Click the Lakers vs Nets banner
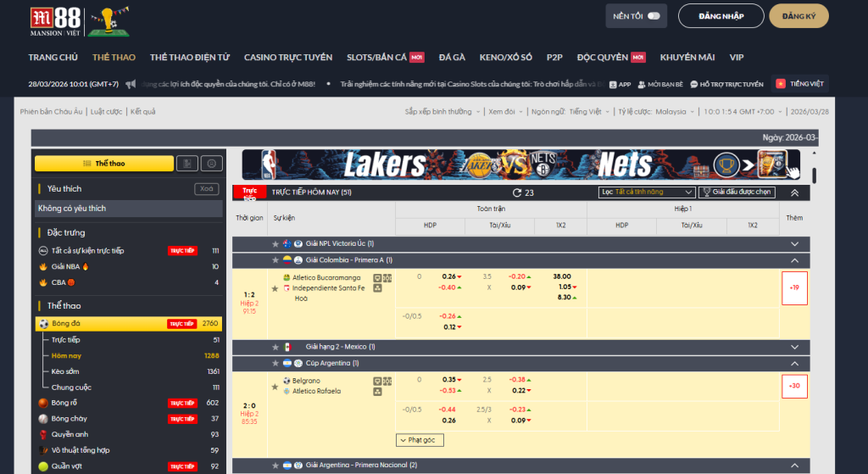This screenshot has width=868, height=474. pyautogui.click(x=521, y=165)
